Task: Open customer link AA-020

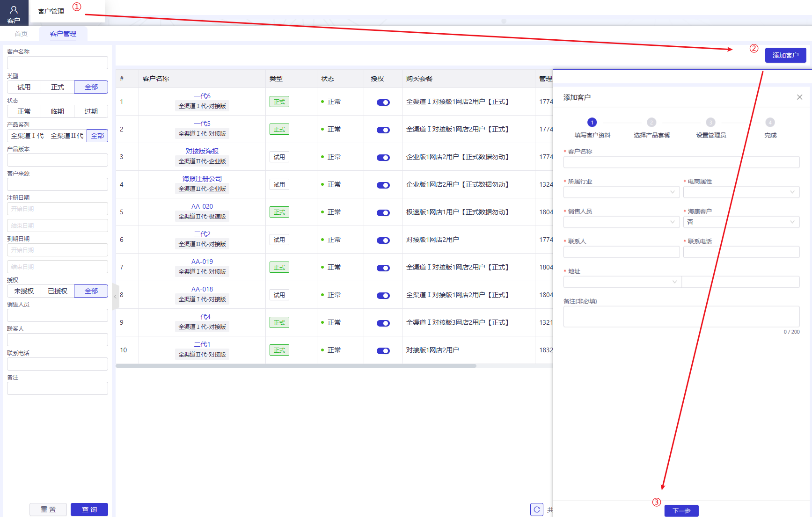Action: point(202,206)
